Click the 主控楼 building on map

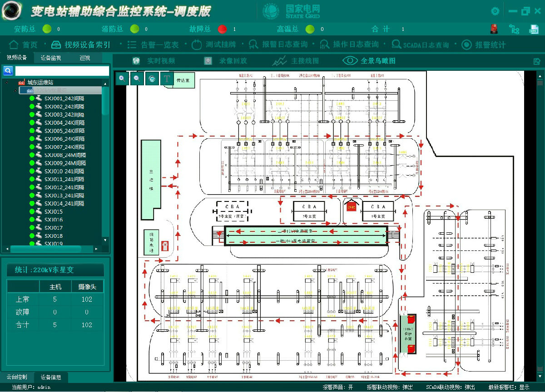tap(151, 179)
